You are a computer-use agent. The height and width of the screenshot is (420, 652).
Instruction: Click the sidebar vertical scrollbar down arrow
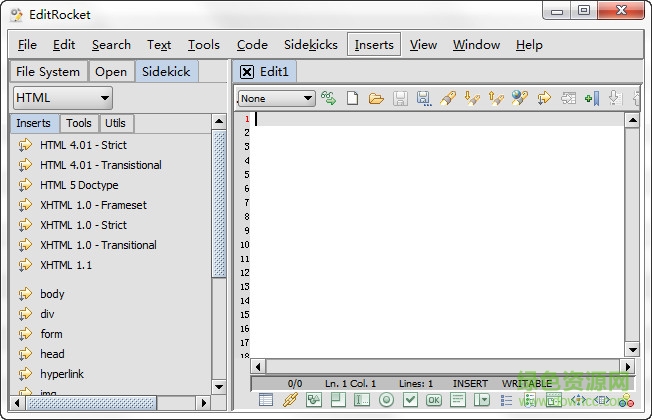click(219, 387)
